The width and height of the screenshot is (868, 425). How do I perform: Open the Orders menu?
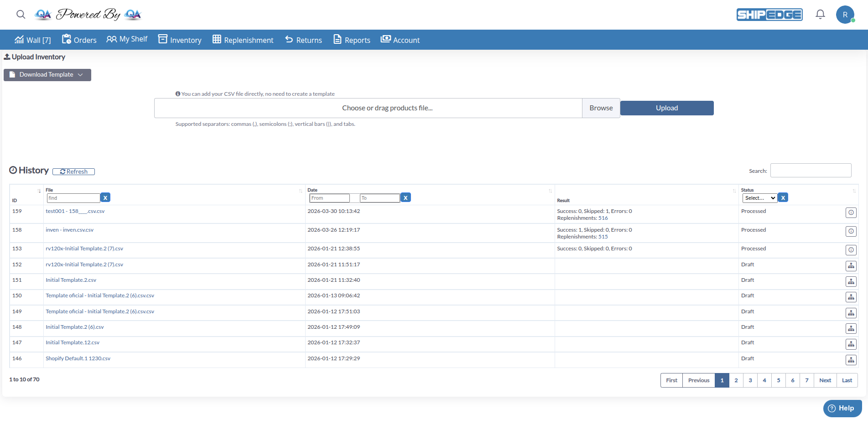(x=79, y=40)
